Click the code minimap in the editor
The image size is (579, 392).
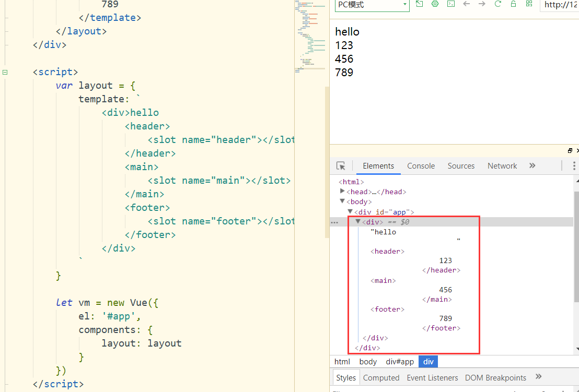click(x=310, y=37)
